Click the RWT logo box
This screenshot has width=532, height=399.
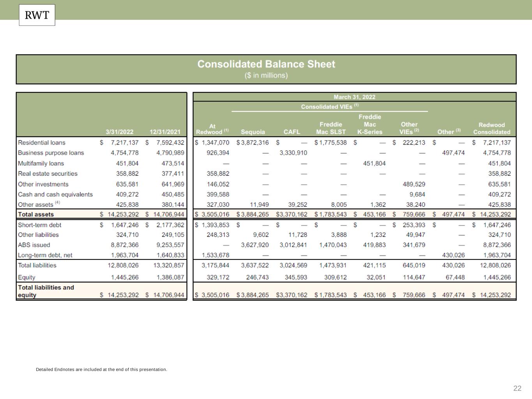pyautogui.click(x=37, y=15)
